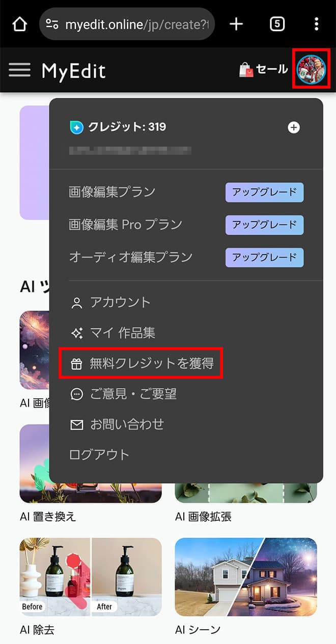The width and height of the screenshot is (336, 644).
Task: Tap the credit shield icon
Action: tap(76, 127)
